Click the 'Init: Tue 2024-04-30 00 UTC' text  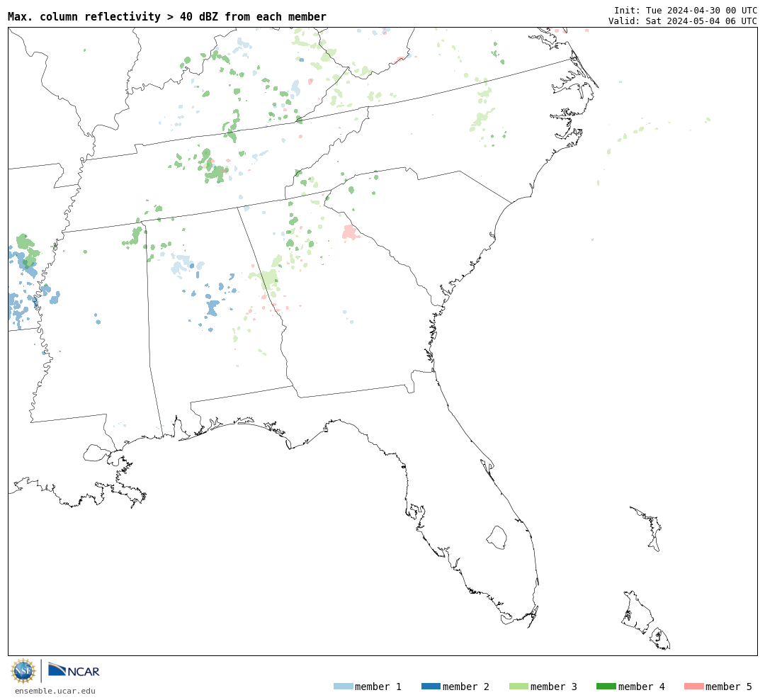click(x=686, y=10)
